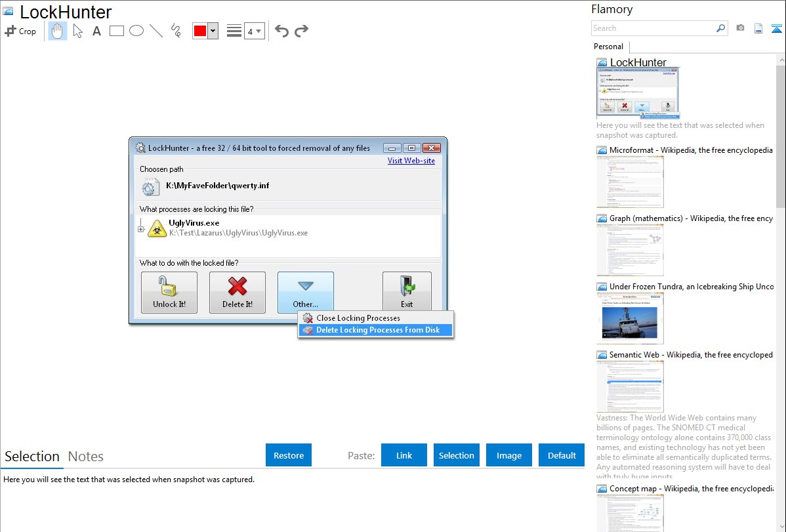786x532 pixels.
Task: Click the scroll-down arrow of snapshots list
Action: tap(781, 527)
